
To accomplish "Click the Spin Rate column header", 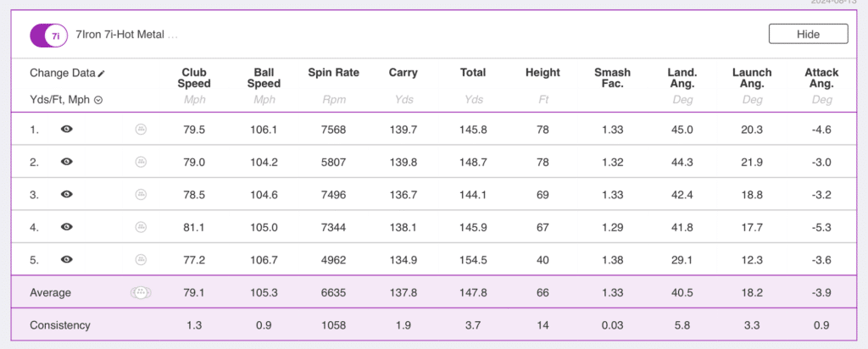I will [x=333, y=73].
